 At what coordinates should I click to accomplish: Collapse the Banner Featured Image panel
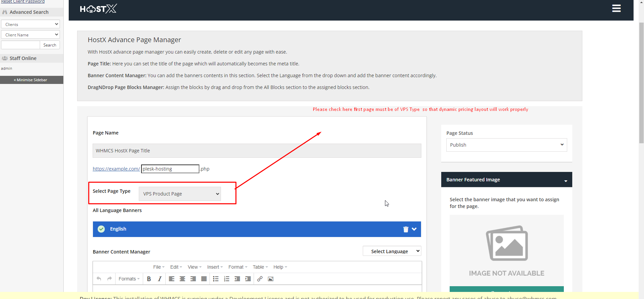point(566,180)
